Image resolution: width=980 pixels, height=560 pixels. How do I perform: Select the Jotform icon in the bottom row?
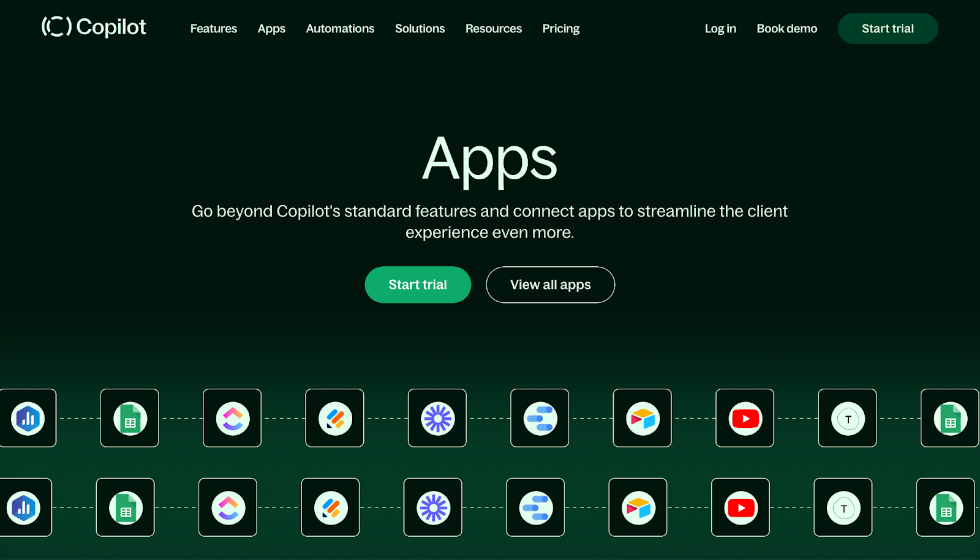330,507
